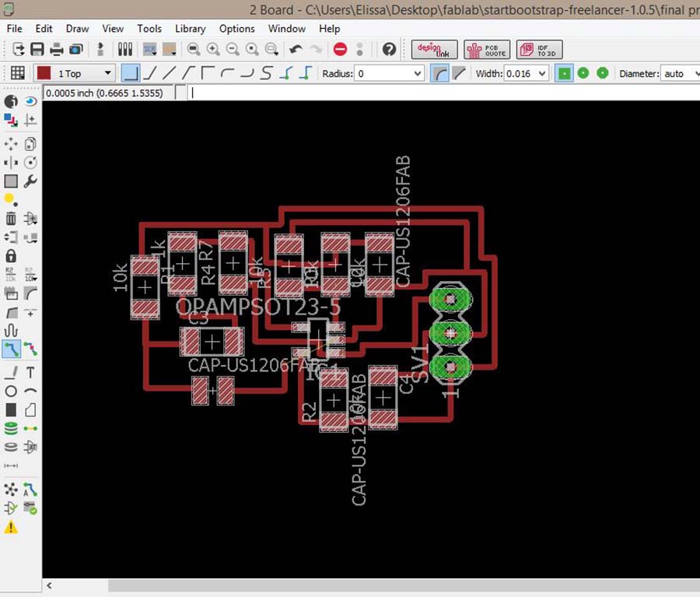Image resolution: width=700 pixels, height=597 pixels.
Task: Select the Name tool
Action: [11, 274]
